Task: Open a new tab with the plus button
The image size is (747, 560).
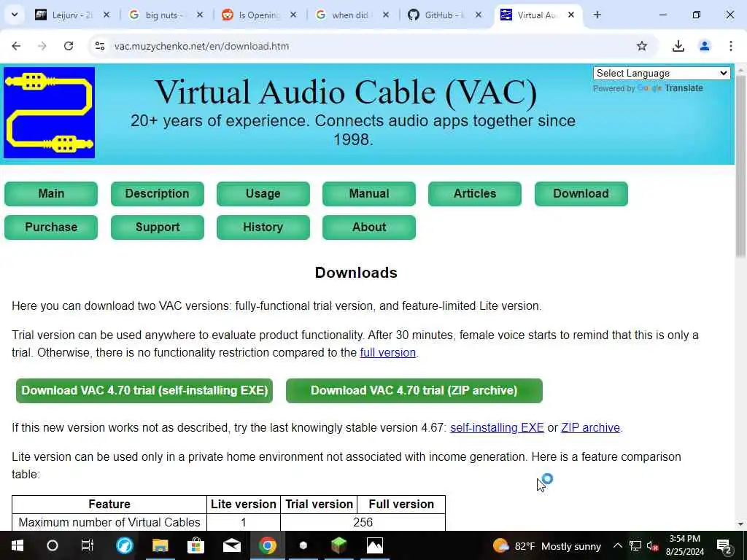Action: [x=597, y=15]
